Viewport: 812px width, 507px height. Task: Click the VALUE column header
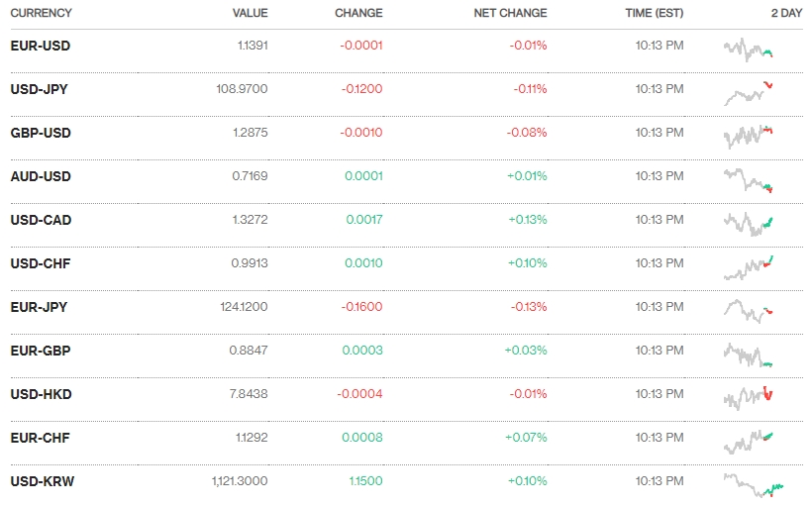pos(250,13)
